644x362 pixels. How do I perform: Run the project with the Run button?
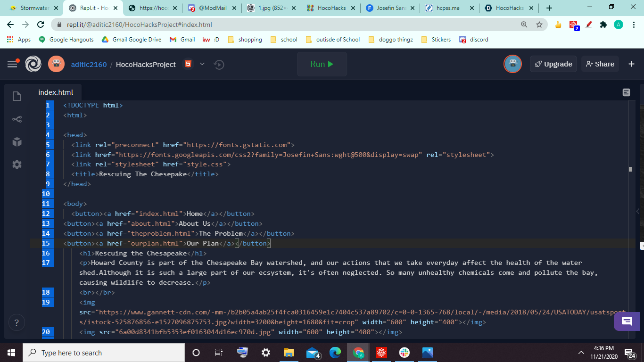(x=322, y=64)
